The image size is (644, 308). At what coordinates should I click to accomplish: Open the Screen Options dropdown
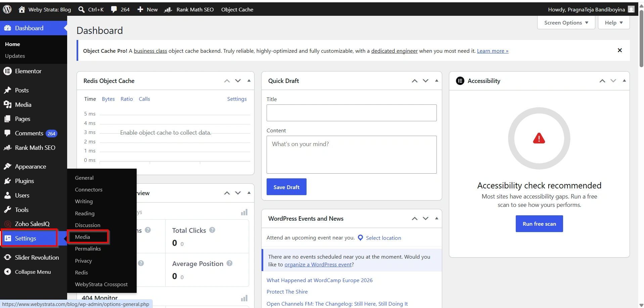[x=566, y=23]
